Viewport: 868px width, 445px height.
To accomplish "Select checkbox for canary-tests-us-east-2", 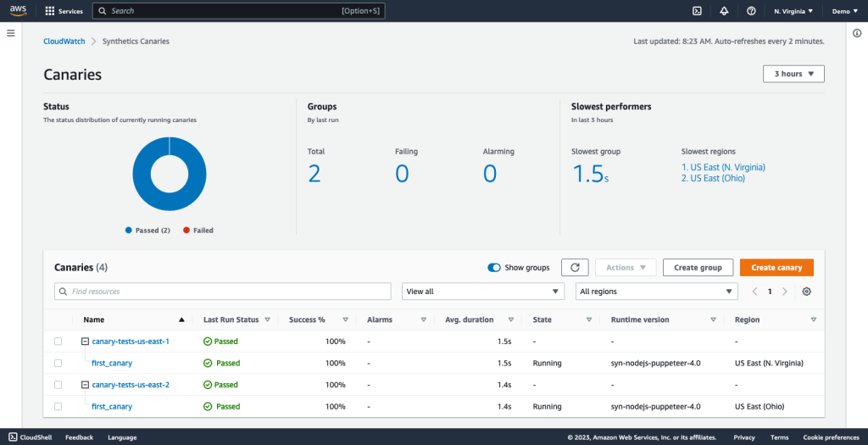I will pyautogui.click(x=58, y=385).
